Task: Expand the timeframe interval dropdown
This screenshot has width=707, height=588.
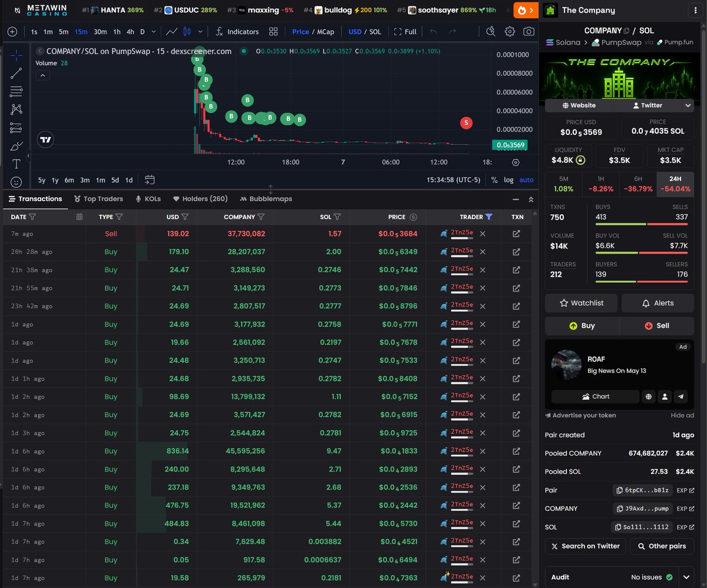Action: tap(154, 32)
